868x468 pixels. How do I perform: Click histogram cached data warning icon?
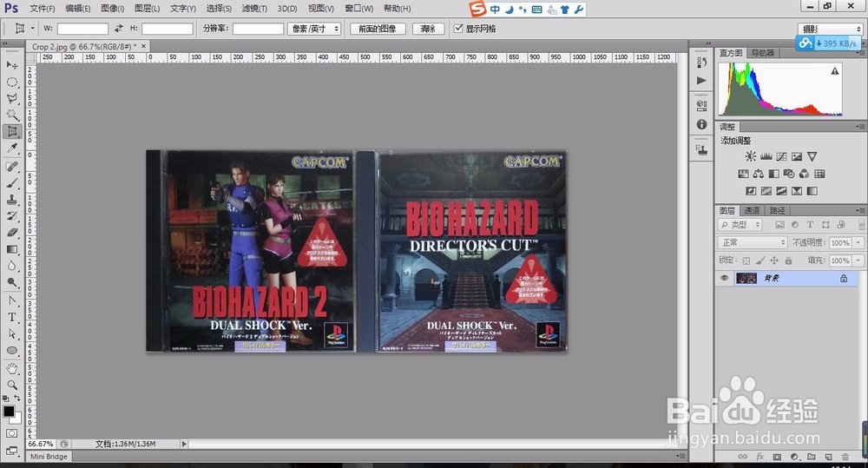click(835, 71)
